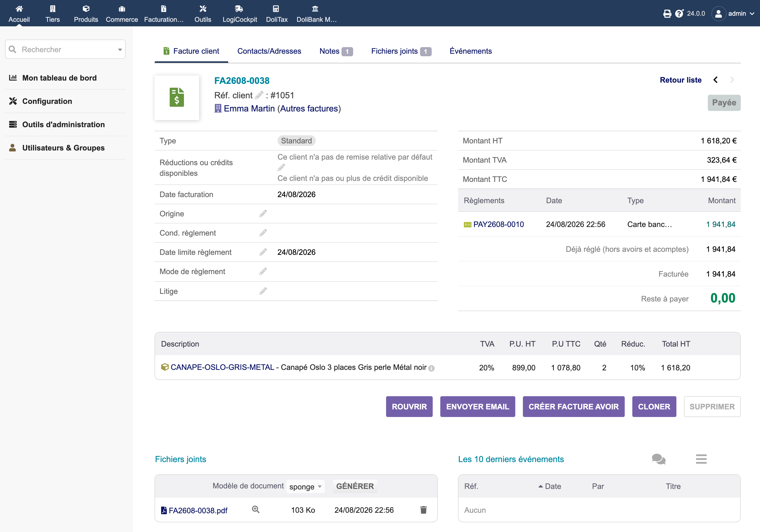This screenshot has height=532, width=760.
Task: Open Mon tableau de bord menu
Action: (59, 78)
